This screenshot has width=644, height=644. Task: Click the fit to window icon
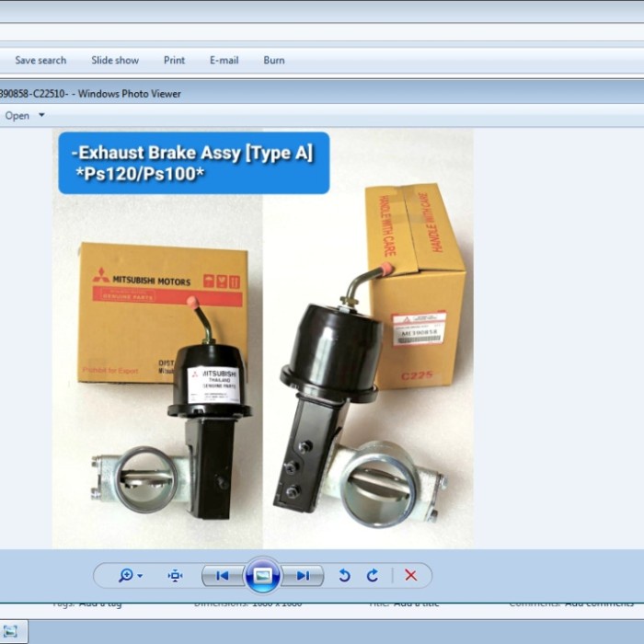pyautogui.click(x=175, y=576)
